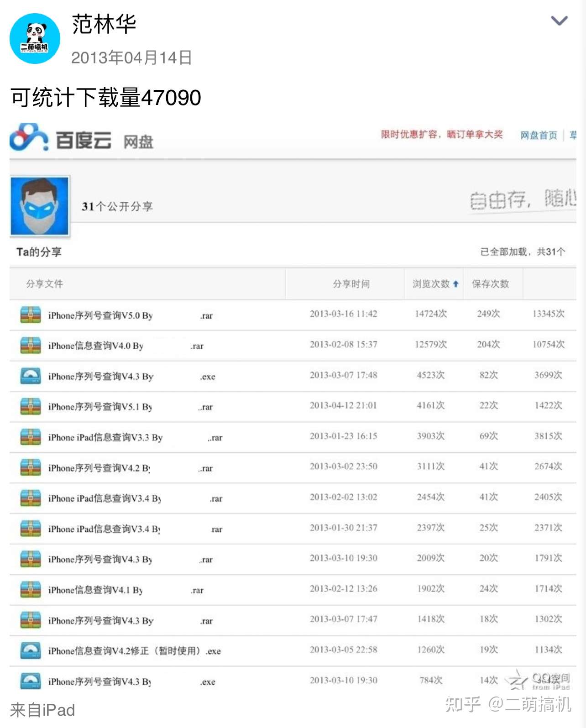Open file iPhone信息查询V4.2修正（暂时使用）.exe

[x=135, y=651]
